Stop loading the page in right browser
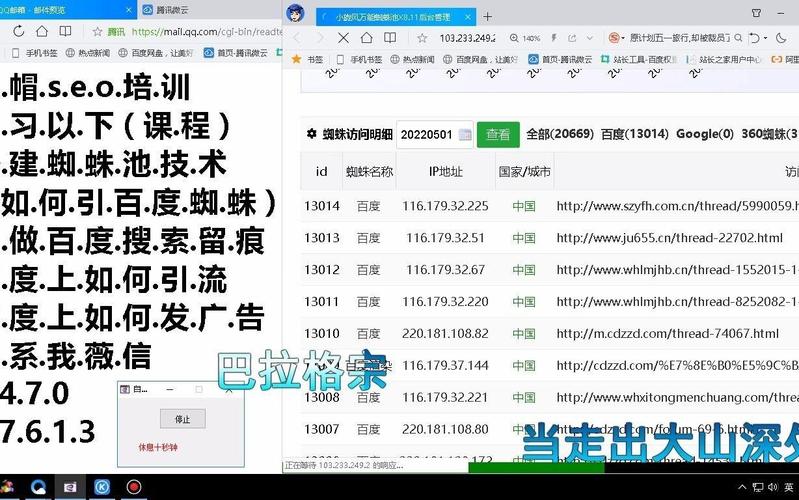The image size is (799, 500). point(343,38)
